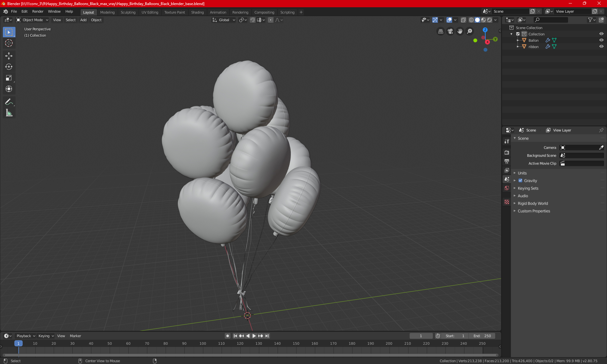
Task: Open the Keying popover in timeline
Action: coord(46,336)
